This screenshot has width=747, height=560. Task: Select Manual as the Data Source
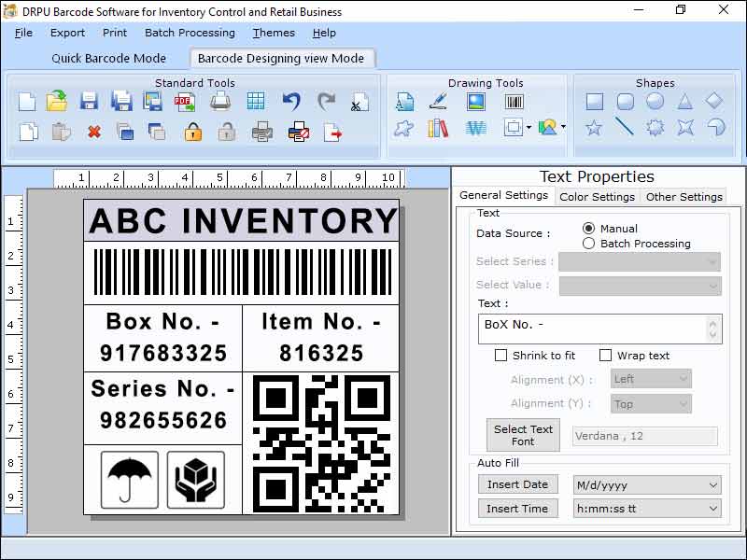591,227
